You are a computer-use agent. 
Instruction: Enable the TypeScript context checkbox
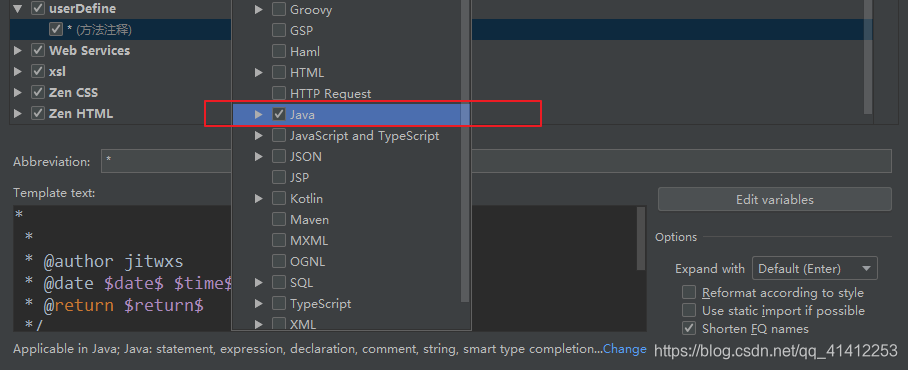[279, 303]
